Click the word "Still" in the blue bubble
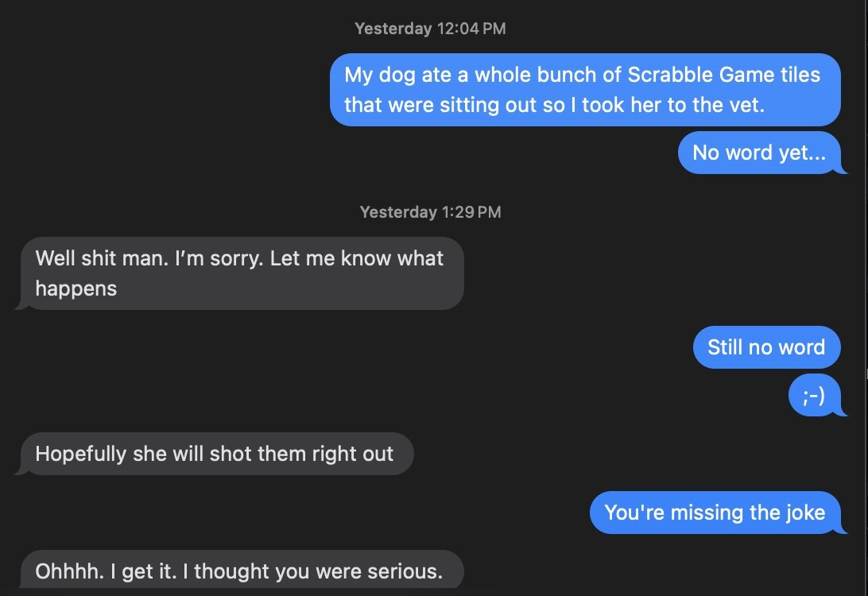The height and width of the screenshot is (596, 868). click(724, 347)
